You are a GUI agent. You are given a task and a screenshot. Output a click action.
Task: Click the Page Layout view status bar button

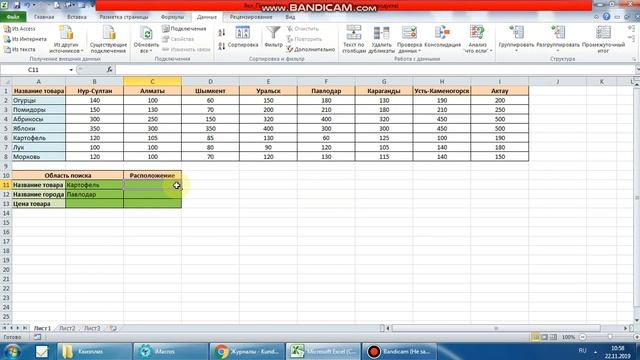[x=544, y=337]
